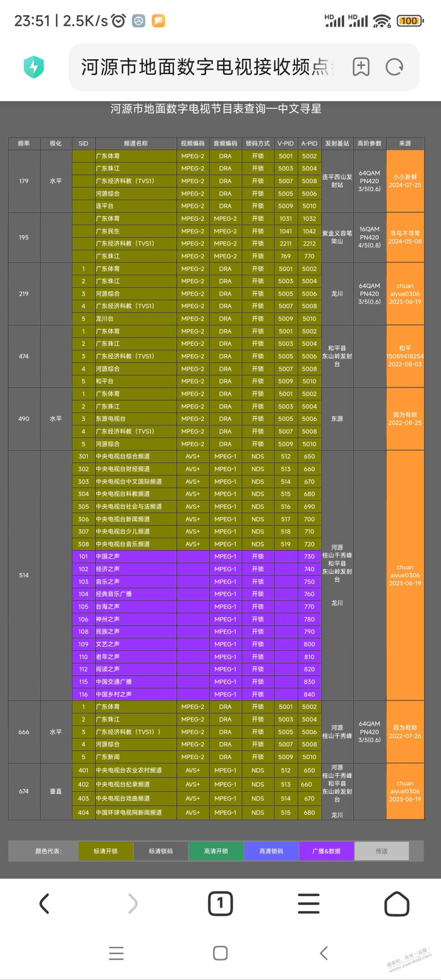The width and height of the screenshot is (441, 980).
Task: Select the 标清开锁 olive legend swatch
Action: tap(106, 851)
